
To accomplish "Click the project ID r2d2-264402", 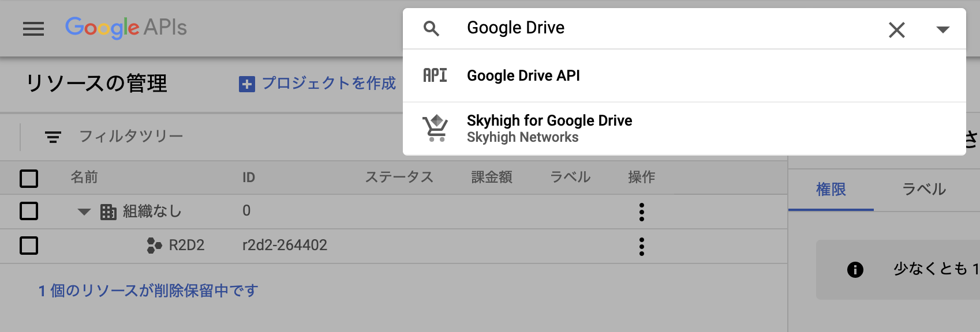I will [x=285, y=245].
